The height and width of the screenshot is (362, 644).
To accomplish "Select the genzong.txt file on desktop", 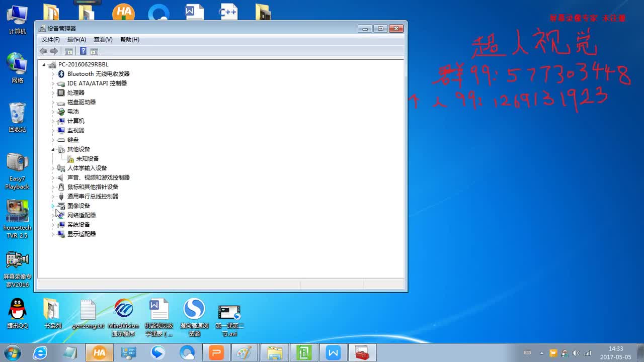I will [88, 313].
